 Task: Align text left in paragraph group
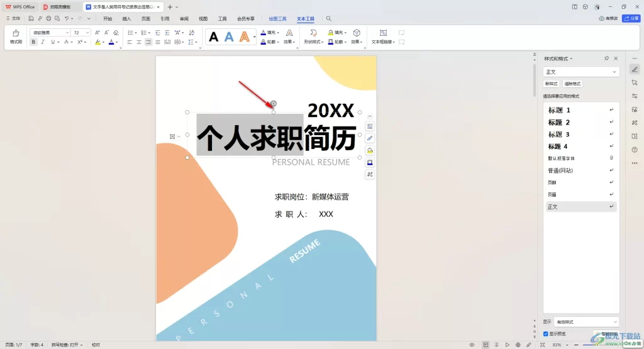pyautogui.click(x=130, y=42)
